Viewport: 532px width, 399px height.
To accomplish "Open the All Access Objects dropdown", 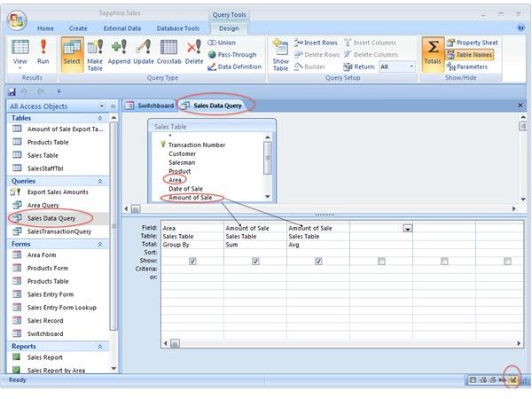I will (101, 106).
